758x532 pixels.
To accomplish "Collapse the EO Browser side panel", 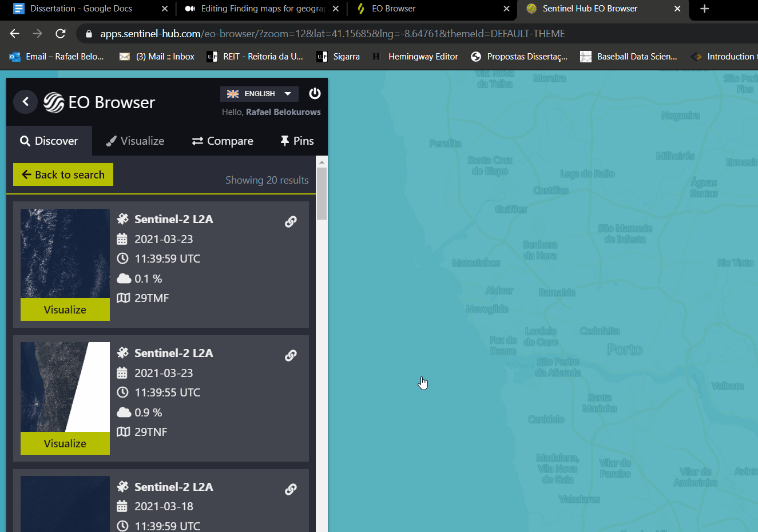I will pos(25,102).
